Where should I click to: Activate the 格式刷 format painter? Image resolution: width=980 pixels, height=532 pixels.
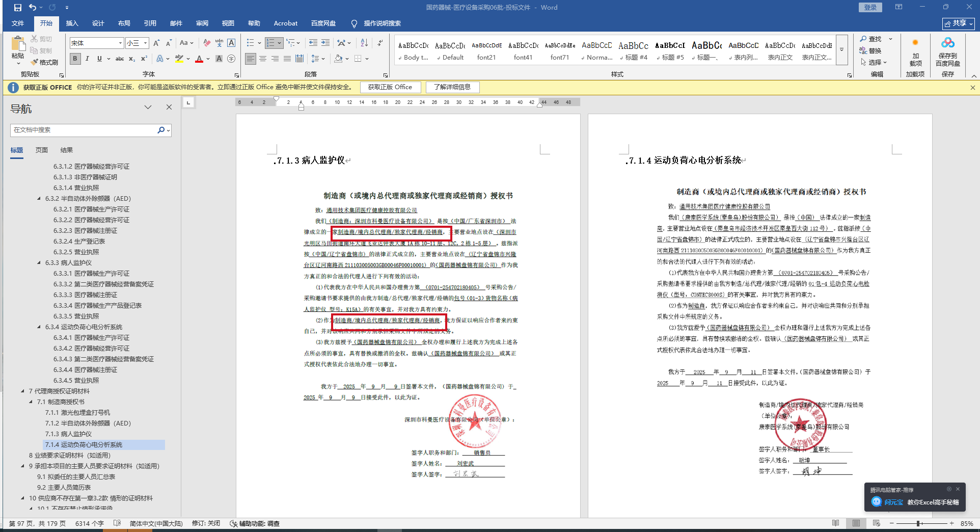click(x=44, y=62)
